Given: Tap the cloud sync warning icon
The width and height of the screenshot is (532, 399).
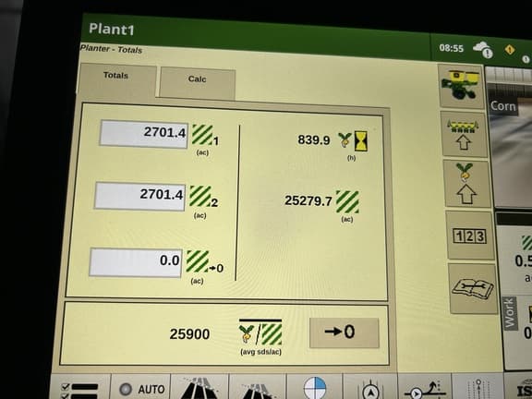Looking at the screenshot, I should [x=483, y=50].
